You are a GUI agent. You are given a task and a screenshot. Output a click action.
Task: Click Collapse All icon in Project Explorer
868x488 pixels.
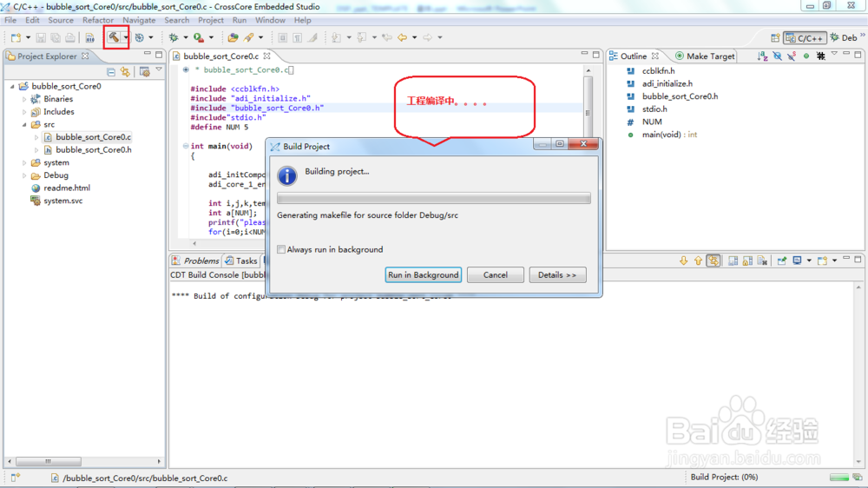[111, 72]
